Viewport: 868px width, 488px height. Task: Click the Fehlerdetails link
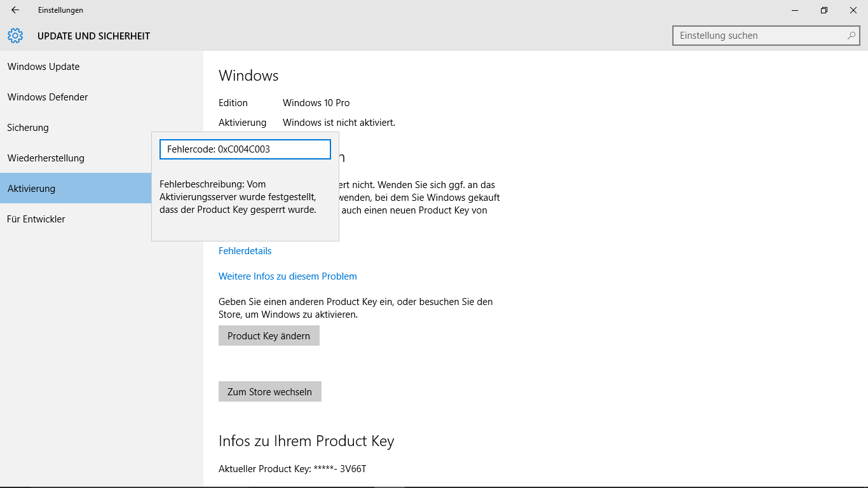pyautogui.click(x=245, y=251)
